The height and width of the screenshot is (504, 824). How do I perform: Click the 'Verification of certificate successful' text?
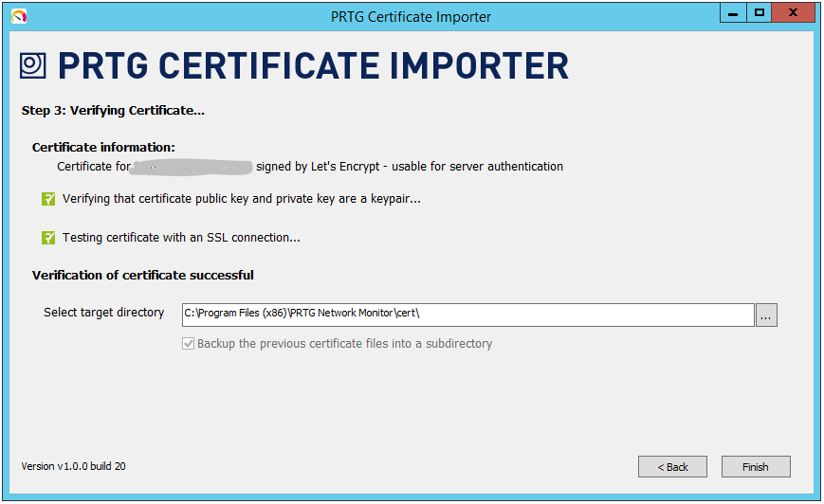coord(143,275)
